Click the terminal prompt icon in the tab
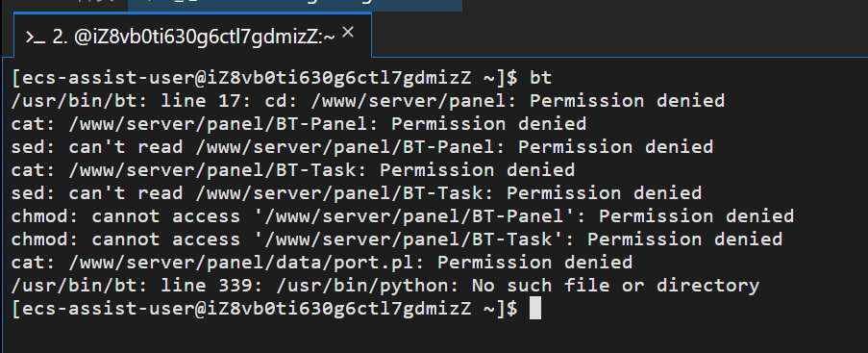 click(x=36, y=38)
